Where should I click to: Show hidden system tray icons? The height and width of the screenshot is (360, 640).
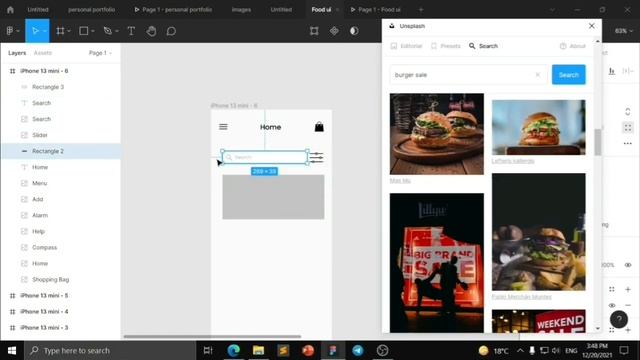(x=520, y=350)
